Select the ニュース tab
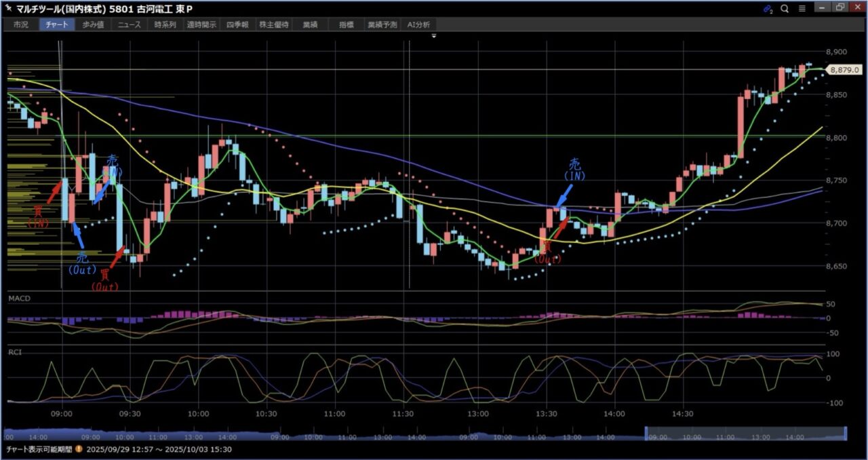The image size is (868, 460). 129,24
